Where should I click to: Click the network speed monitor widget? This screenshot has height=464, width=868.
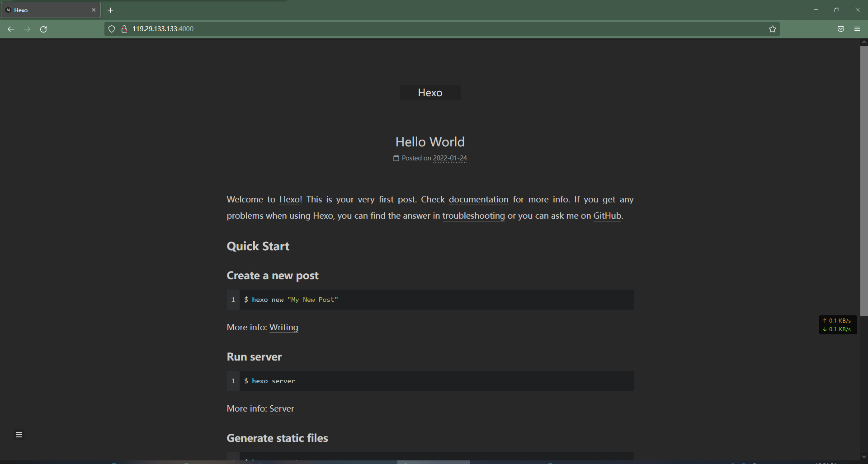(x=838, y=325)
